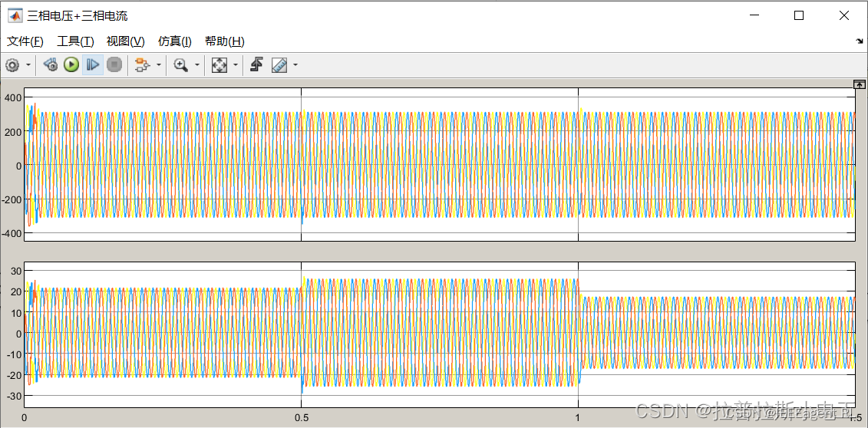Run the simulation with green play button

71,65
